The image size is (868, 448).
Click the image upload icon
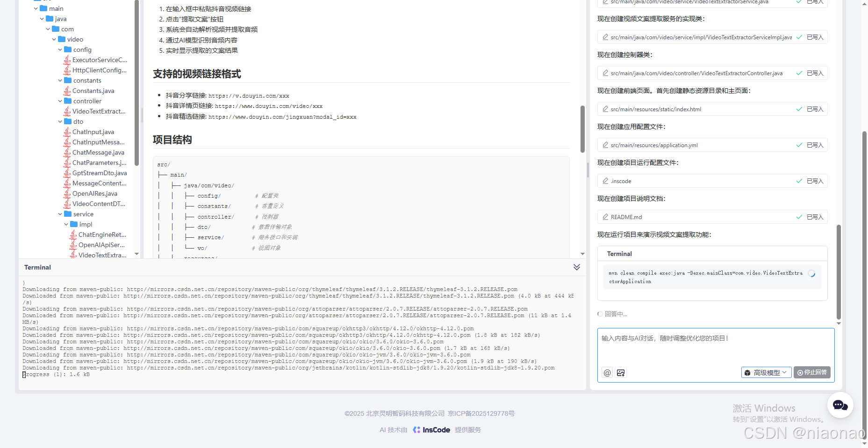[x=621, y=373]
